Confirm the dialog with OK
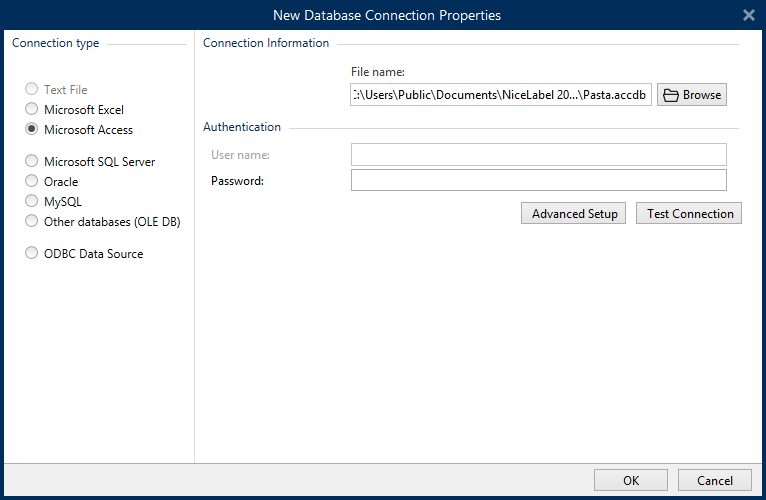This screenshot has height=500, width=766. 630,481
